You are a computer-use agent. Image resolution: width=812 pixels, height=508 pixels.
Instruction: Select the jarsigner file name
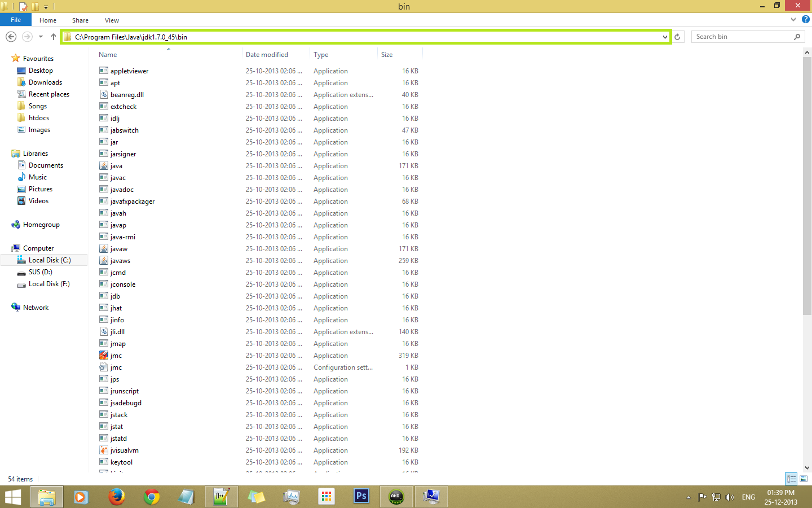click(123, 154)
